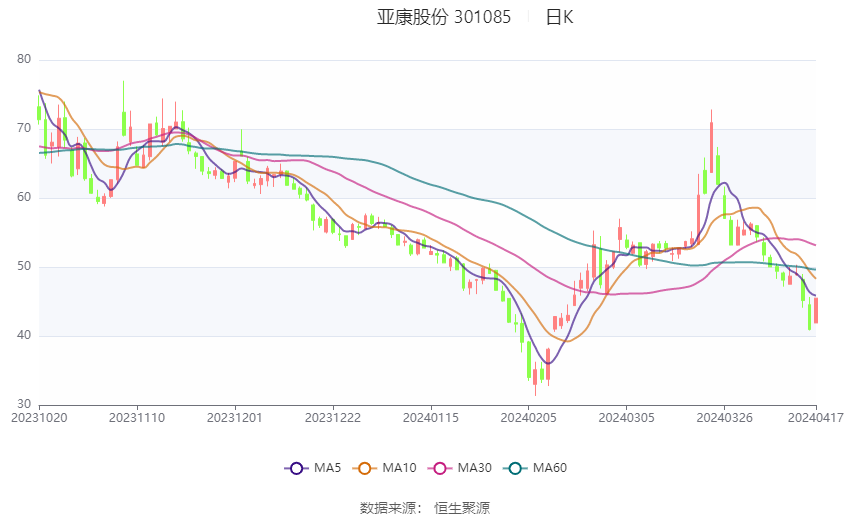Click the 恒生聚源 data source text
This screenshot has height=516, width=850.
462,508
